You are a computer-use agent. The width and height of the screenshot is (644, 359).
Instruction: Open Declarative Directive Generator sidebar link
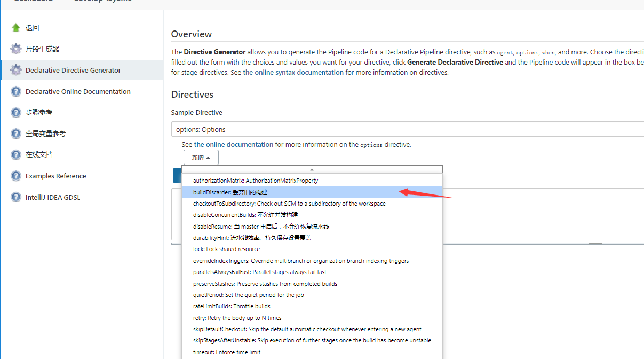click(x=73, y=71)
